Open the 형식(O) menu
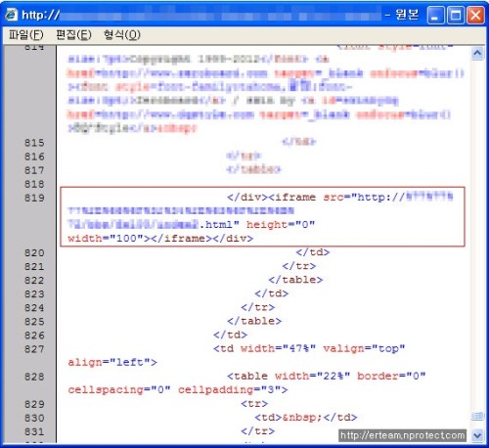 point(122,34)
